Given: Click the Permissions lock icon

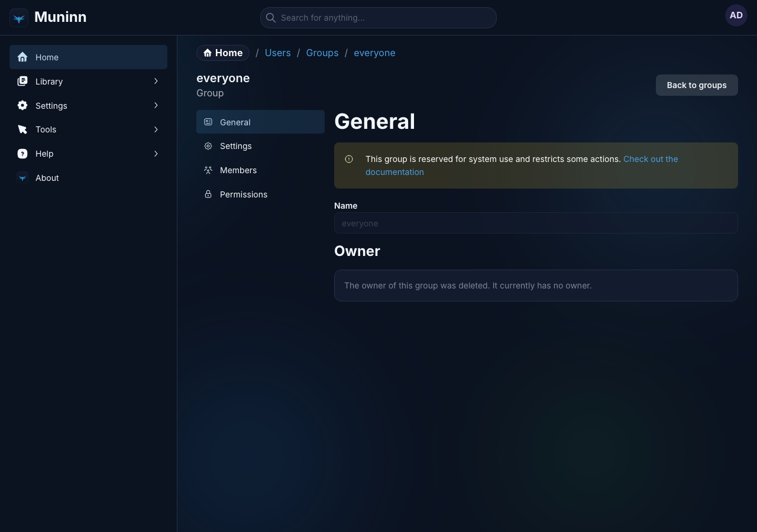Looking at the screenshot, I should tap(208, 194).
